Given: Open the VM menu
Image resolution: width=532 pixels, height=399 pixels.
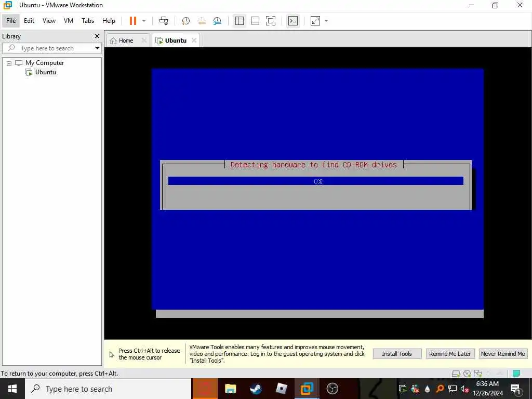Looking at the screenshot, I should point(68,21).
